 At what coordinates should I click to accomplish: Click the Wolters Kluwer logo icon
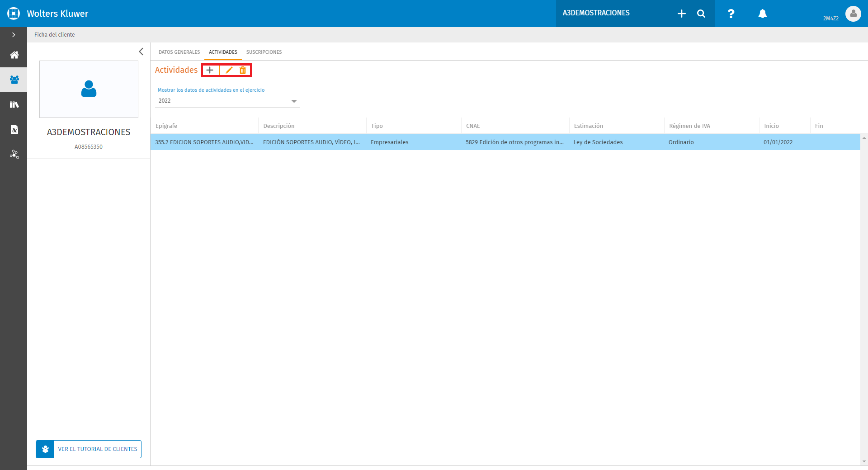14,14
